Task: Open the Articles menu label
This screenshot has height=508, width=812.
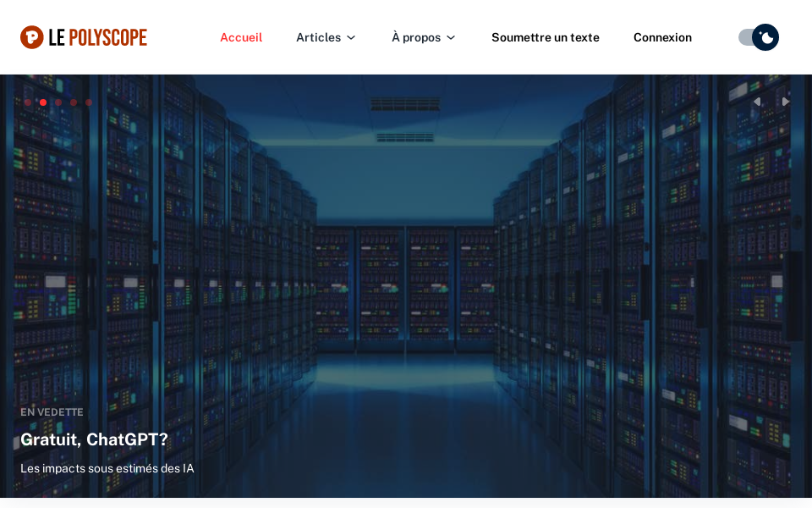Action: click(318, 37)
